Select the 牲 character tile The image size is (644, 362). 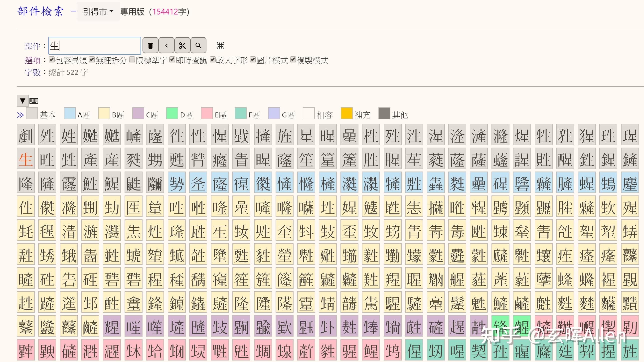click(x=543, y=135)
